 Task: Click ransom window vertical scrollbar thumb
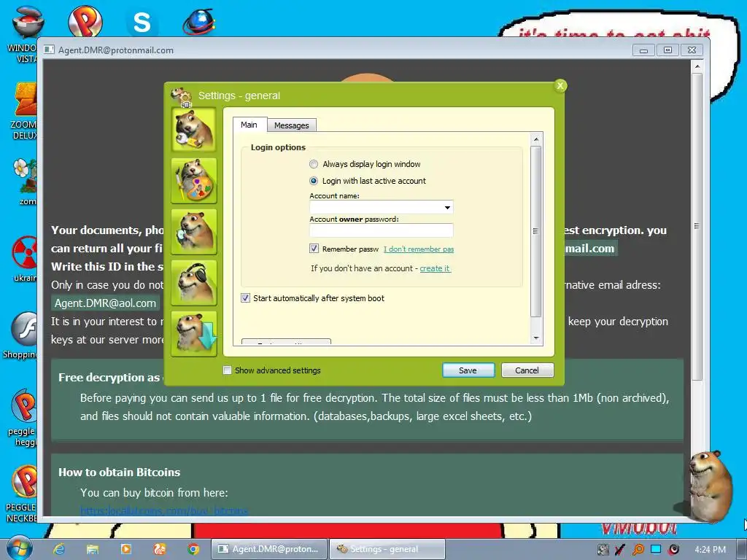click(697, 226)
